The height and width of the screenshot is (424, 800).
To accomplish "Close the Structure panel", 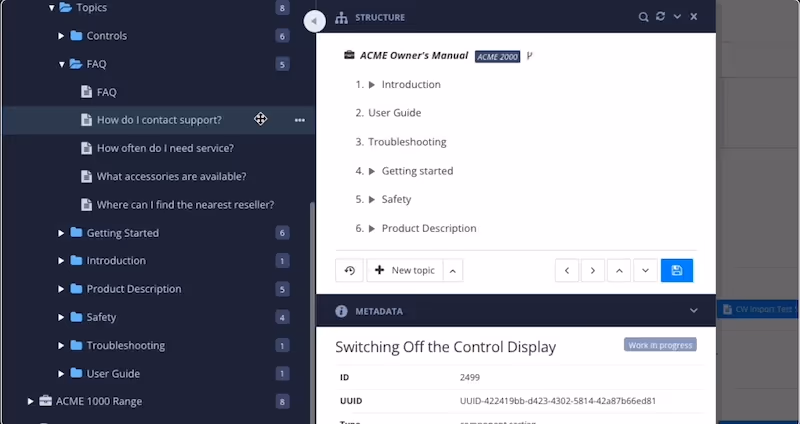I will (x=693, y=17).
